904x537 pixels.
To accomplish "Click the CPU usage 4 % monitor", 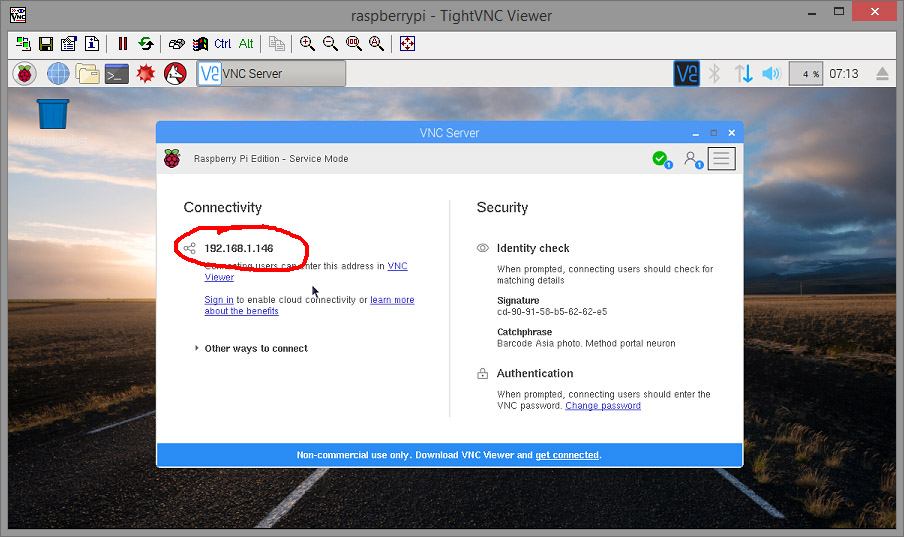I will point(805,74).
